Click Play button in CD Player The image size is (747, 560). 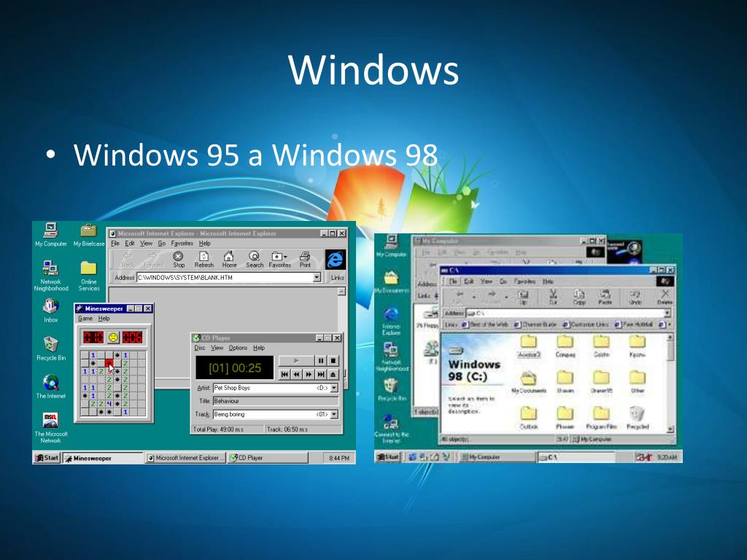pyautogui.click(x=296, y=361)
